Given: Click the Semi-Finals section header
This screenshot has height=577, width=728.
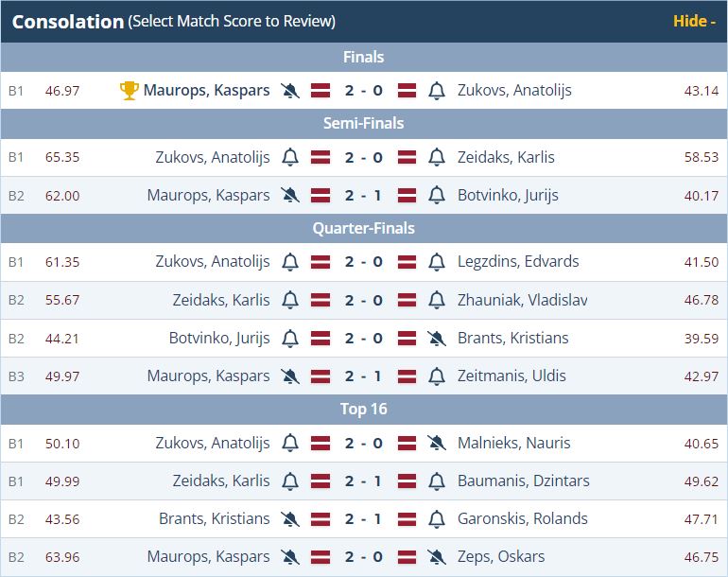Looking at the screenshot, I should (x=364, y=124).
